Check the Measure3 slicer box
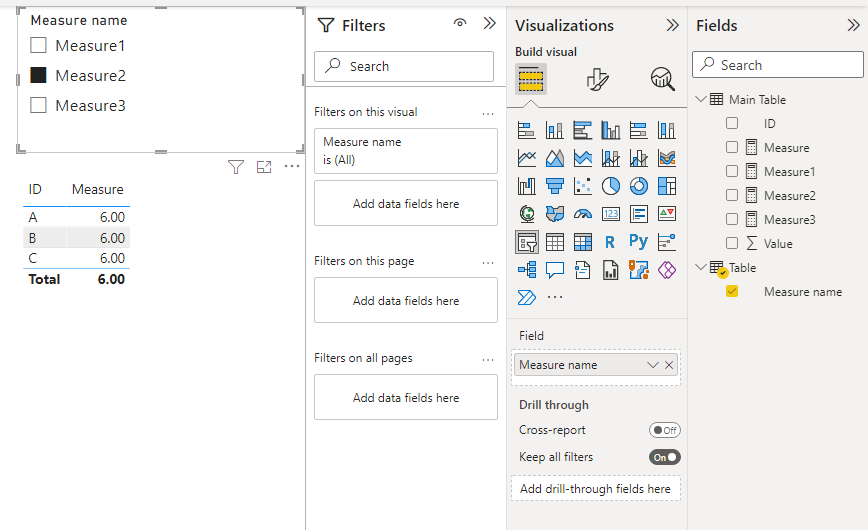Screen dimensions: 868x530 click(x=38, y=105)
